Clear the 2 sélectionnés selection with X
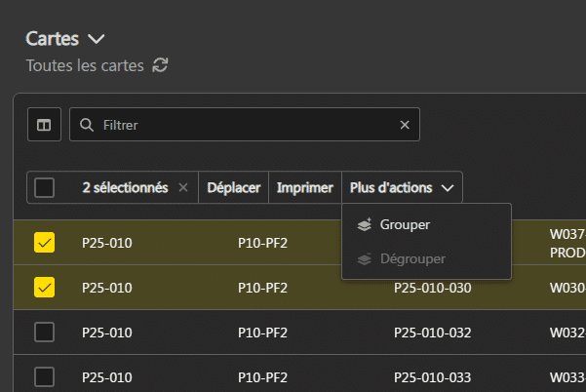Screen dimensions: 586x392 [x=183, y=187]
